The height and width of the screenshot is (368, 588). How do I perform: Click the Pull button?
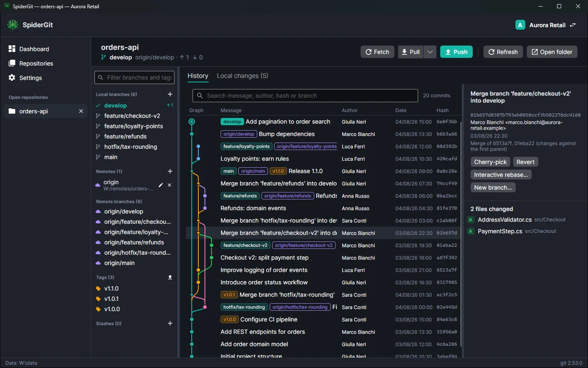click(x=410, y=52)
